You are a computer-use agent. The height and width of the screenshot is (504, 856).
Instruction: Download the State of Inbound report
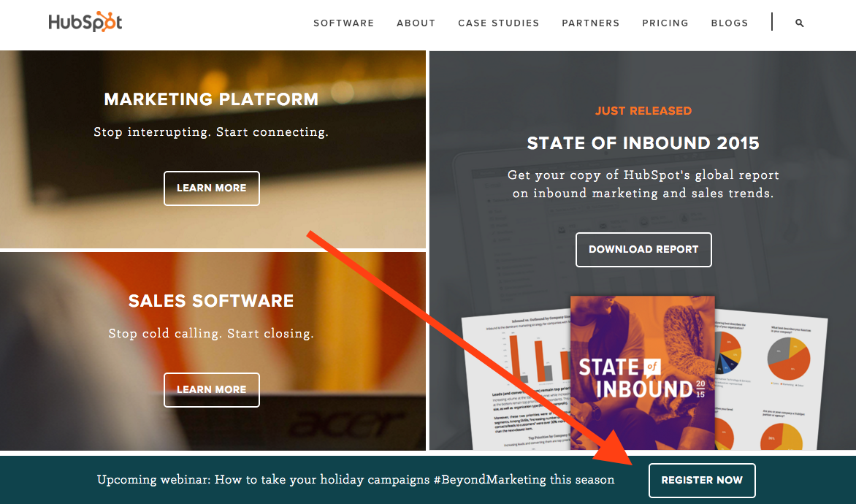(643, 250)
